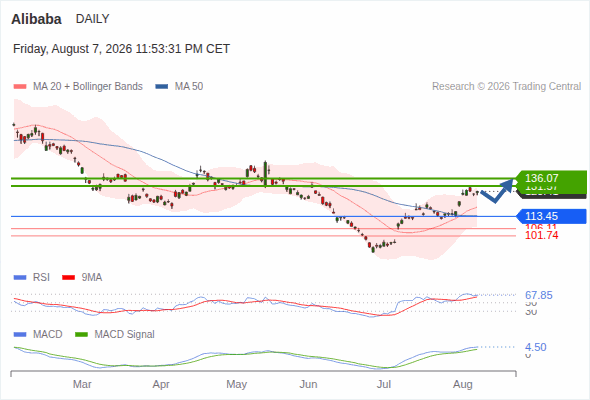Click the Aug label on time axis

[x=462, y=384]
